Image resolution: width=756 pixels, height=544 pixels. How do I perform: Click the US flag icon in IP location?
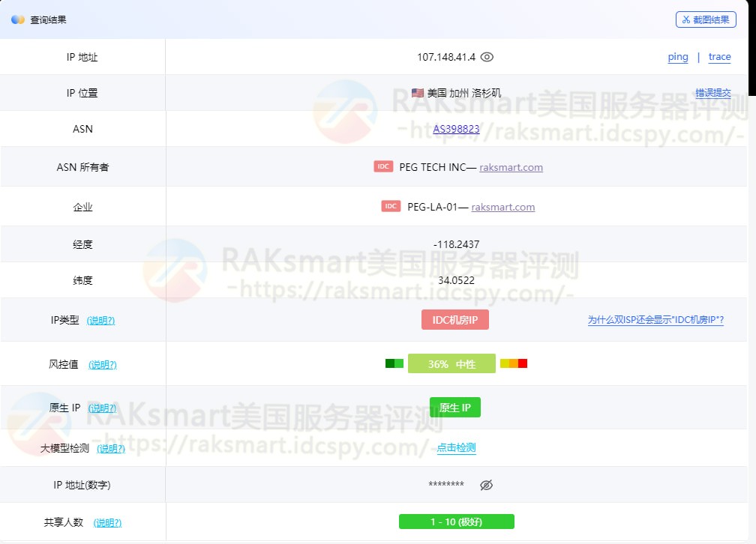(418, 93)
